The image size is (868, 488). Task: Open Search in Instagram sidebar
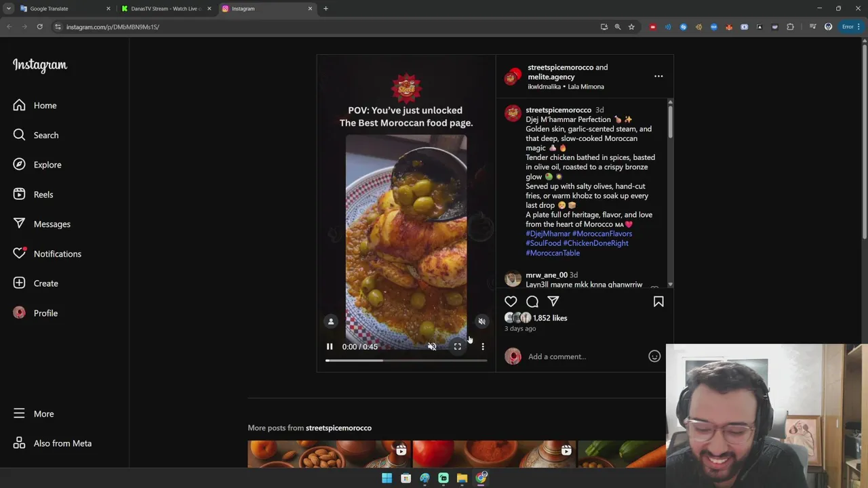[x=35, y=135]
